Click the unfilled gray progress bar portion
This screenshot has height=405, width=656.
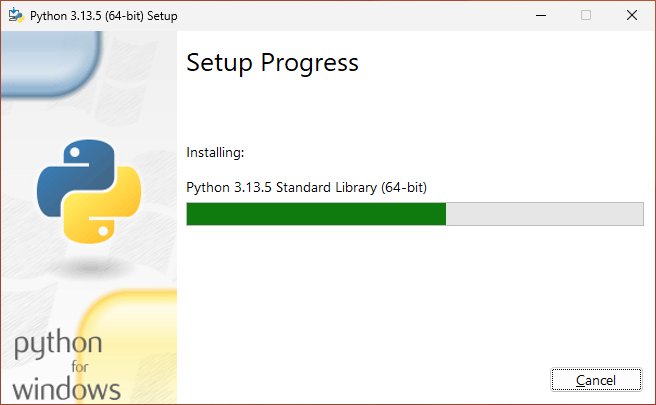pos(545,214)
